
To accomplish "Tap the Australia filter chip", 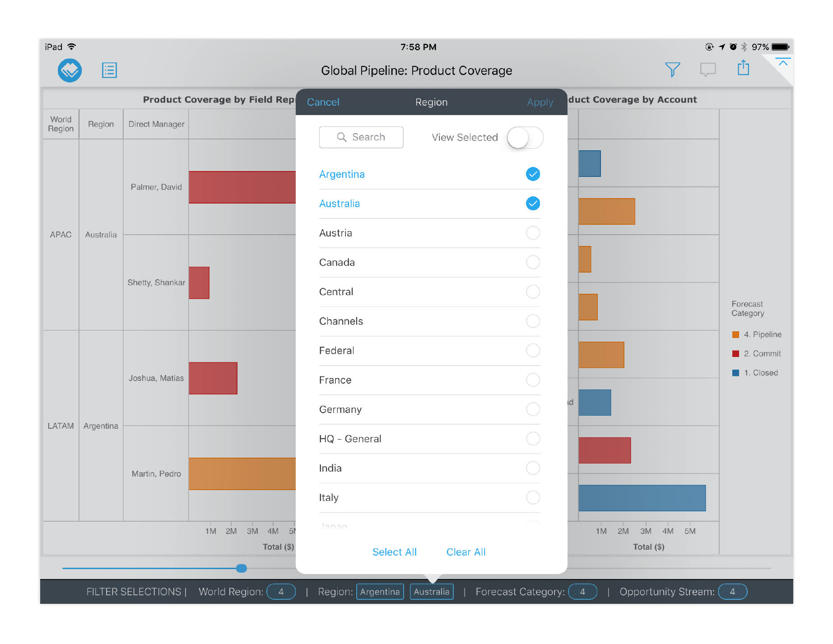I will (x=431, y=592).
